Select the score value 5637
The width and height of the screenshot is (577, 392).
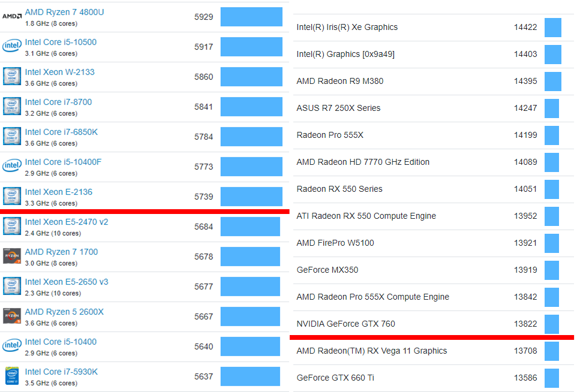pos(203,376)
